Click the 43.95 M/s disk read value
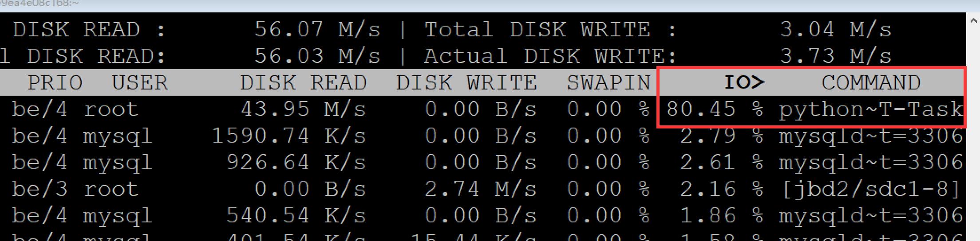The height and width of the screenshot is (241, 980). [304, 109]
